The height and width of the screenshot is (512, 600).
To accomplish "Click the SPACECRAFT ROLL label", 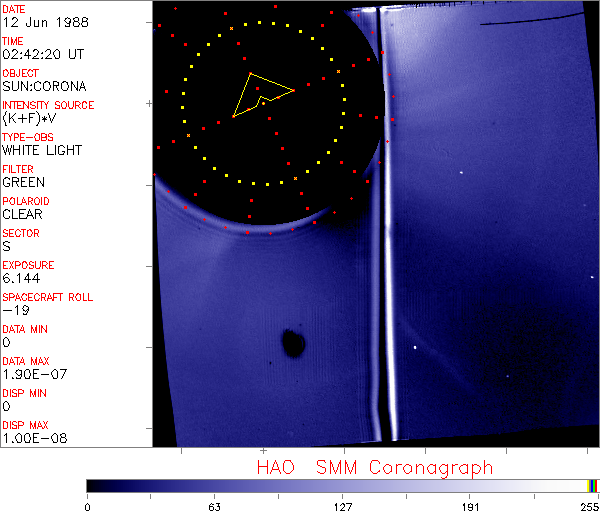I will (x=45, y=297).
